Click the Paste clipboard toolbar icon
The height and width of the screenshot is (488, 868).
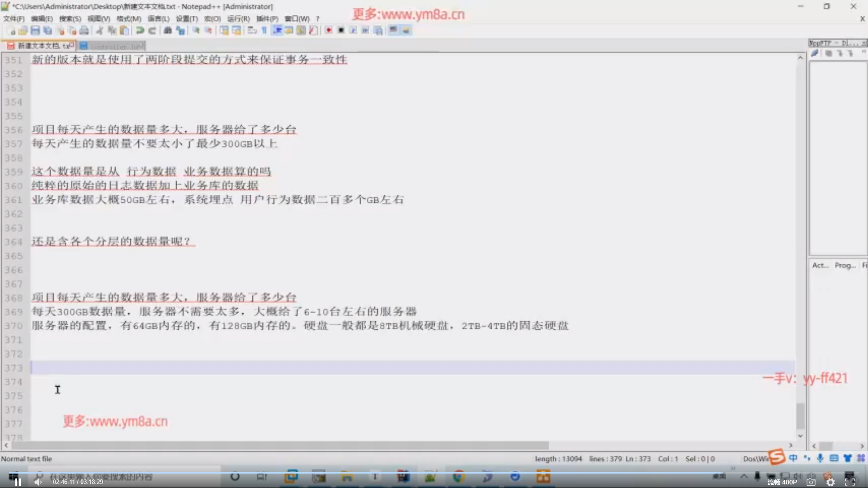[x=124, y=30]
